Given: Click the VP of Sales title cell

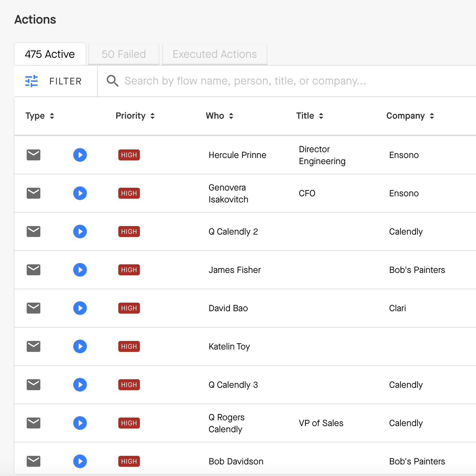Looking at the screenshot, I should [x=321, y=423].
